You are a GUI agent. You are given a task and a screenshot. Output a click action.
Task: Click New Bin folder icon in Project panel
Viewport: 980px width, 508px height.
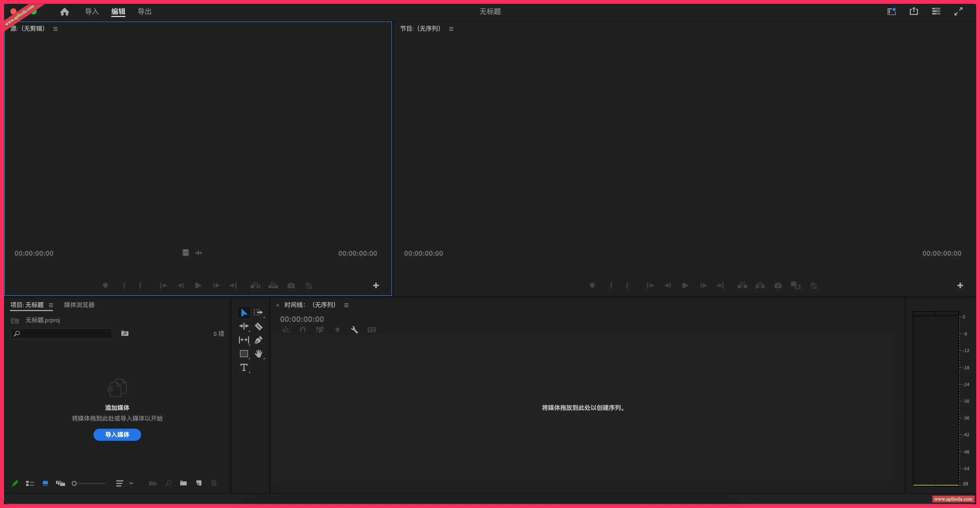pos(183,483)
